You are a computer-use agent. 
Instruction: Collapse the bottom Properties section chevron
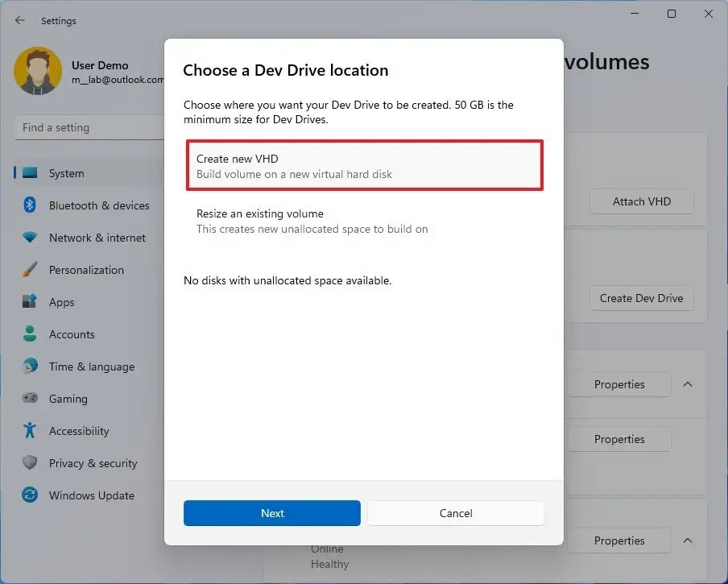click(x=688, y=541)
